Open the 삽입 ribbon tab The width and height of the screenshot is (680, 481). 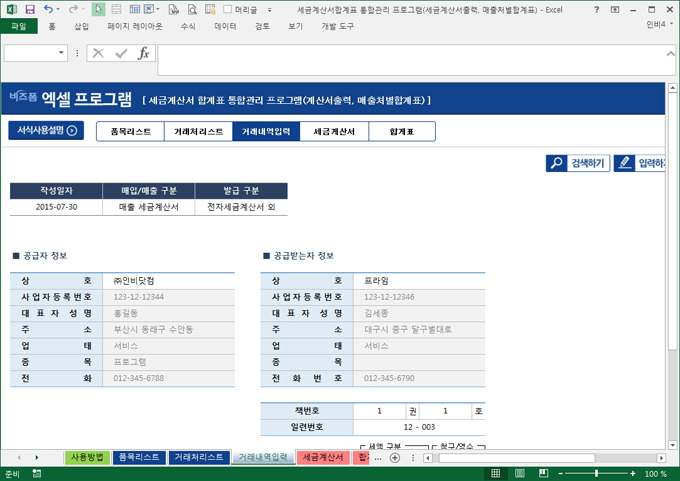[x=81, y=26]
